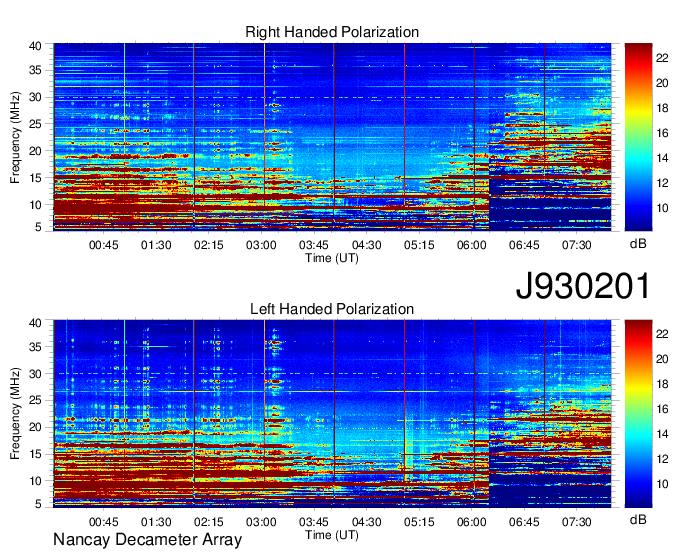Click the Nancay Decameter Array caption
680x552 pixels.
(147, 540)
